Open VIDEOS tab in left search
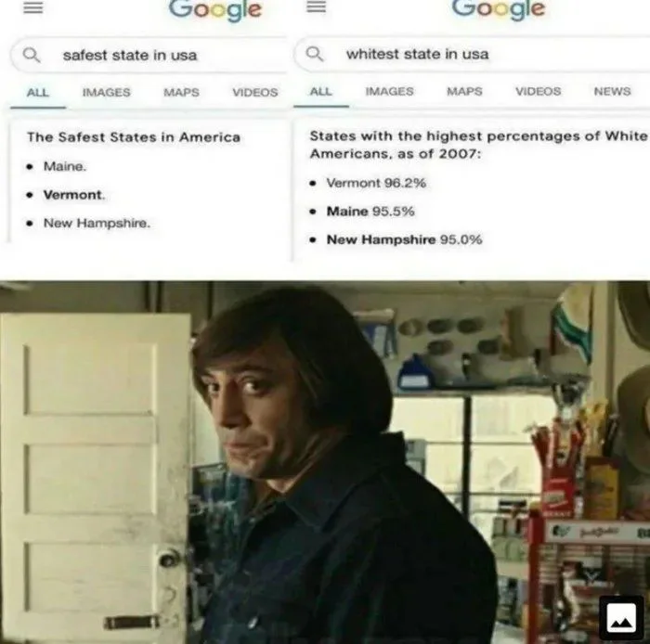This screenshot has width=650, height=644. coord(255,93)
